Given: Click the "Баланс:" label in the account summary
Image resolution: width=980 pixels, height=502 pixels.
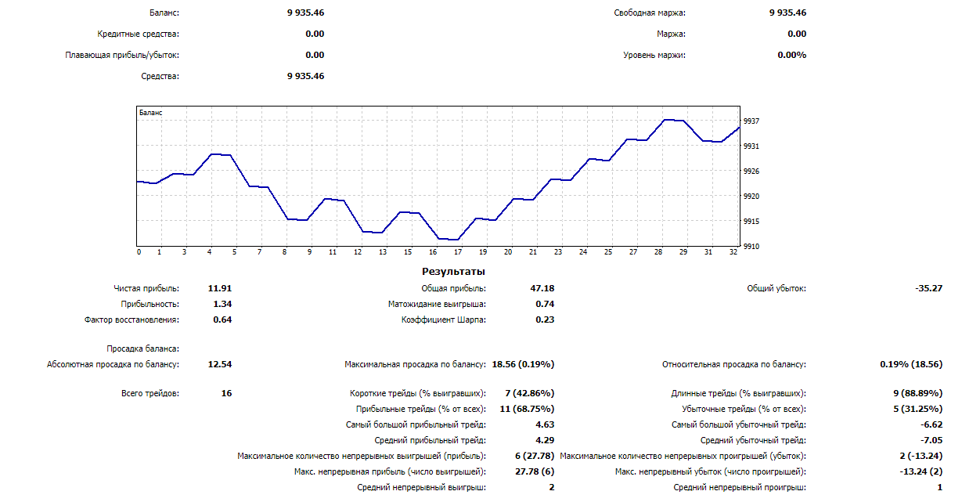Looking at the screenshot, I should click(164, 13).
